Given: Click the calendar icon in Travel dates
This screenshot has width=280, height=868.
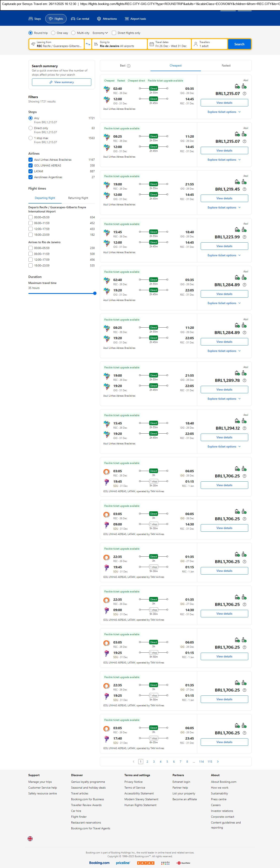Looking at the screenshot, I should click(x=152, y=44).
